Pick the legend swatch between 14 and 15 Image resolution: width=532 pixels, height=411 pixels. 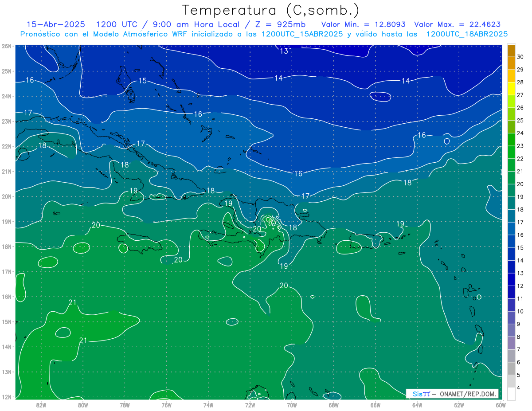[x=511, y=254]
